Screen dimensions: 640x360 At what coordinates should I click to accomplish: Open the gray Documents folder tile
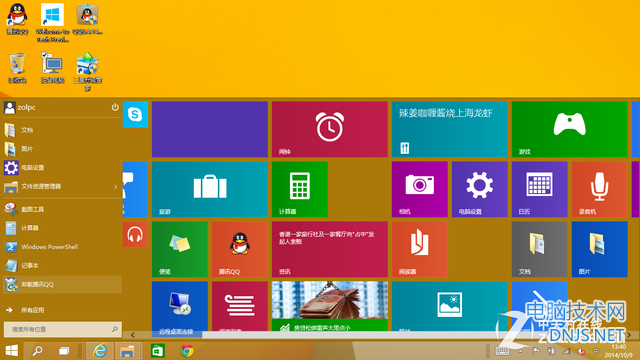(x=540, y=249)
